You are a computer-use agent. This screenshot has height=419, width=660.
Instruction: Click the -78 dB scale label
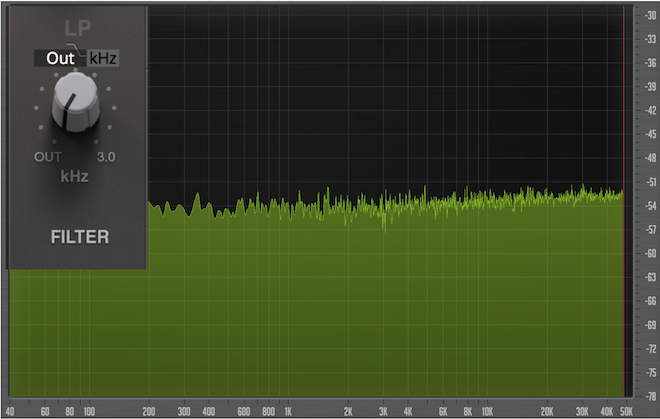(650, 396)
